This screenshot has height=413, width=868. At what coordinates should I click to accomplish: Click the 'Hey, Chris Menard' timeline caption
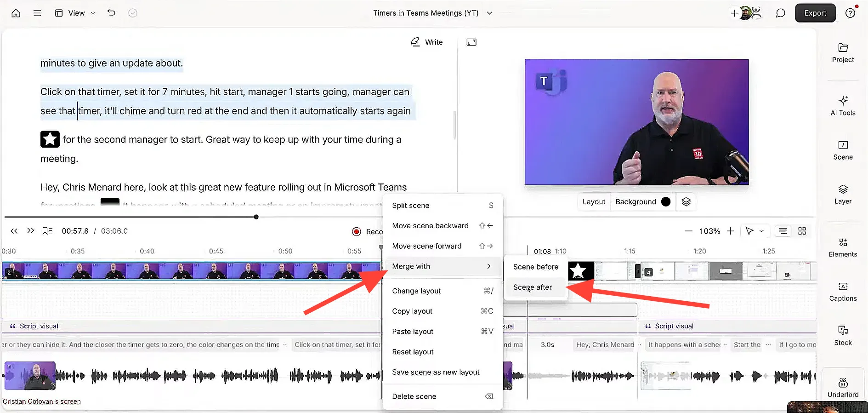point(605,344)
